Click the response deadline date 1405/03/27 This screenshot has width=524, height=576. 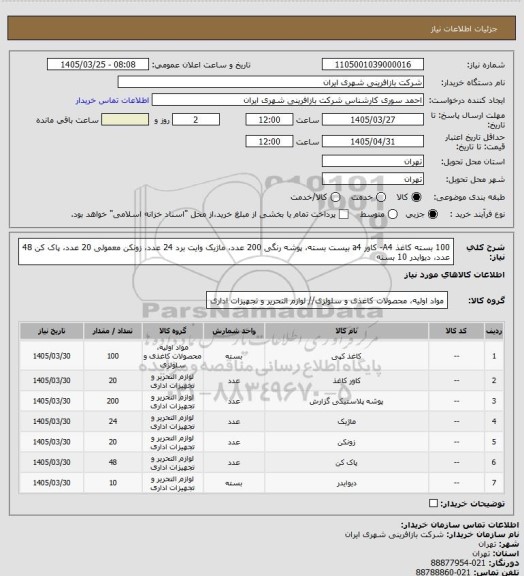(x=373, y=120)
